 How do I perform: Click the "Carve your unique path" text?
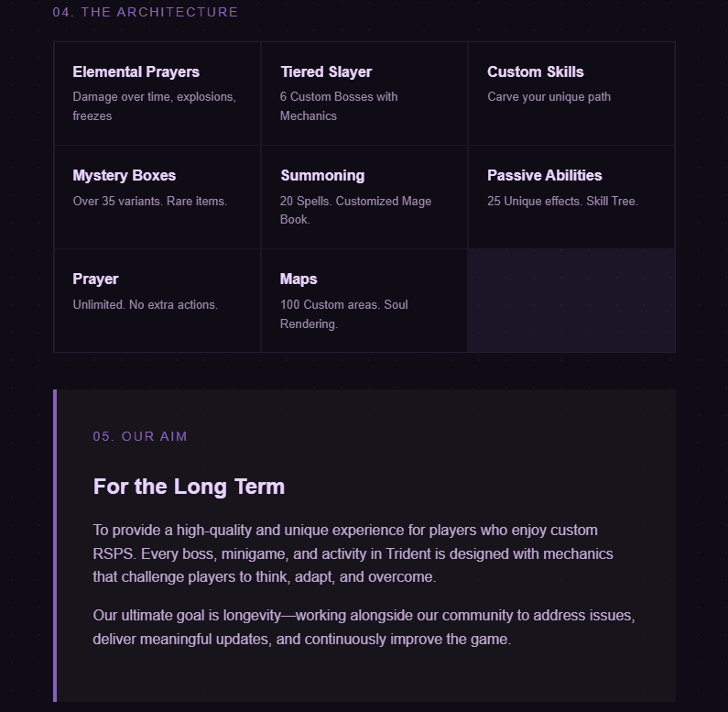(x=549, y=97)
